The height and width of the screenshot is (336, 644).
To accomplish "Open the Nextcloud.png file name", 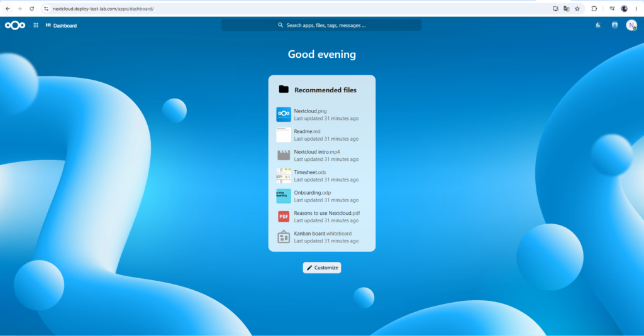I will (310, 111).
